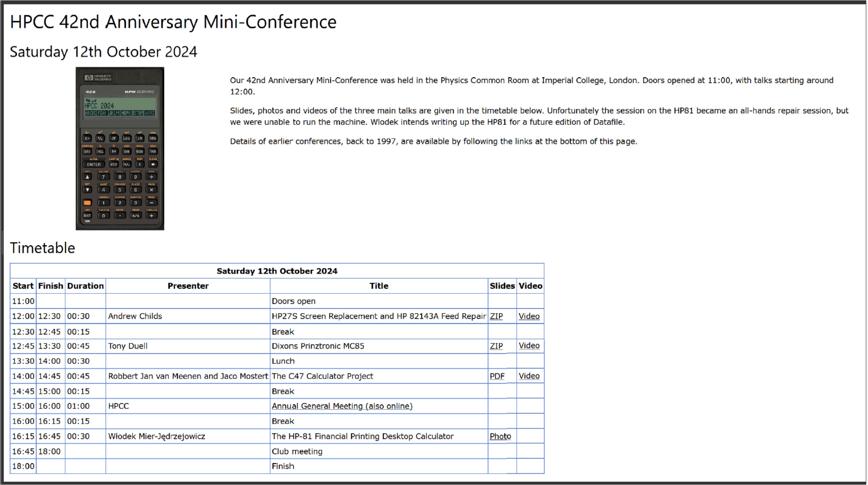The height and width of the screenshot is (485, 868).
Task: Download the ZIP slides for Dixons Prinztronic MC85
Action: pyautogui.click(x=496, y=346)
